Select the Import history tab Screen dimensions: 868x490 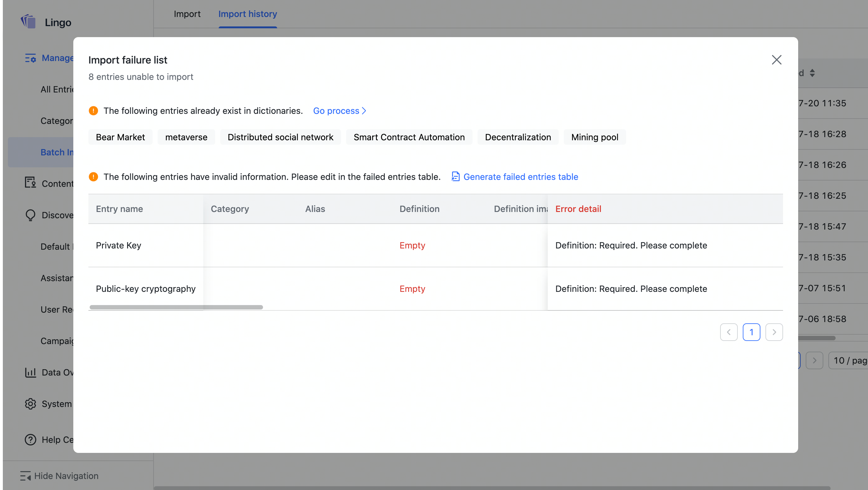pos(247,14)
